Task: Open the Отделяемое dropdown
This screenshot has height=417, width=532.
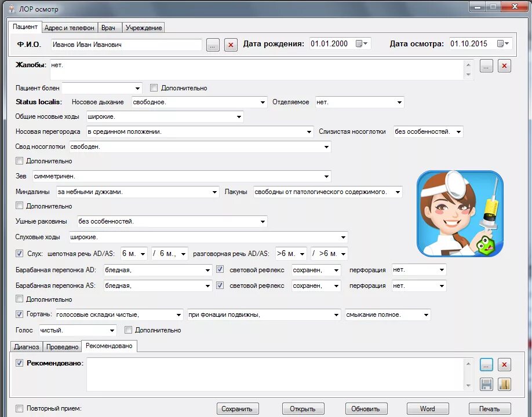Action: point(400,103)
